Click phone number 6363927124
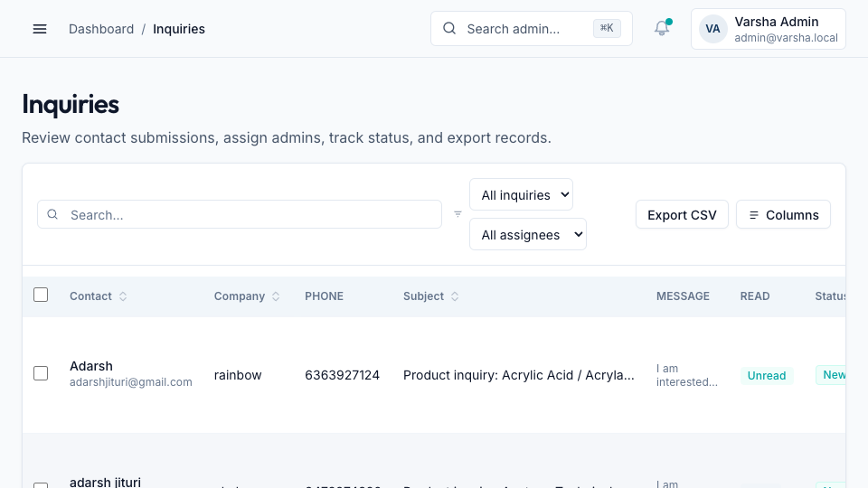Viewport: 868px width, 488px height. coord(342,375)
